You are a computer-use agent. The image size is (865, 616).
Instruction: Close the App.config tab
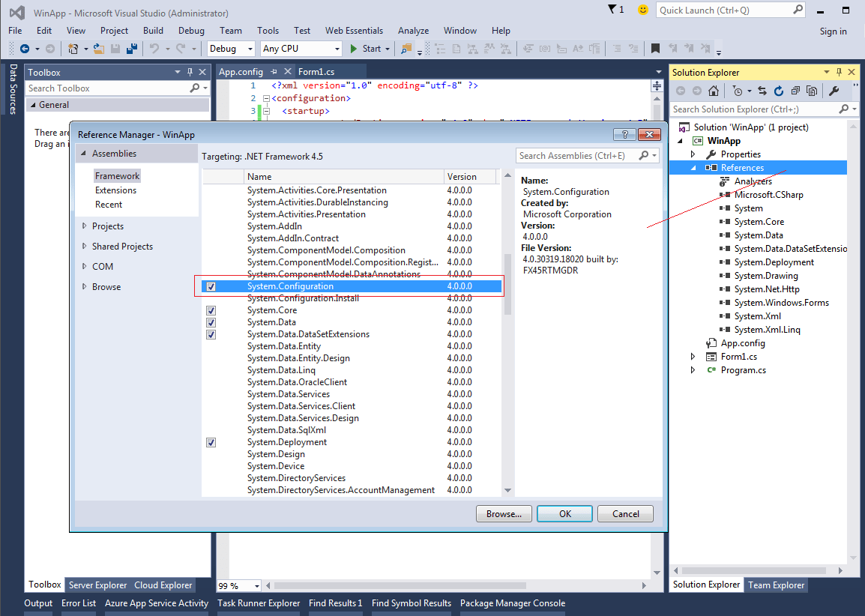(287, 72)
